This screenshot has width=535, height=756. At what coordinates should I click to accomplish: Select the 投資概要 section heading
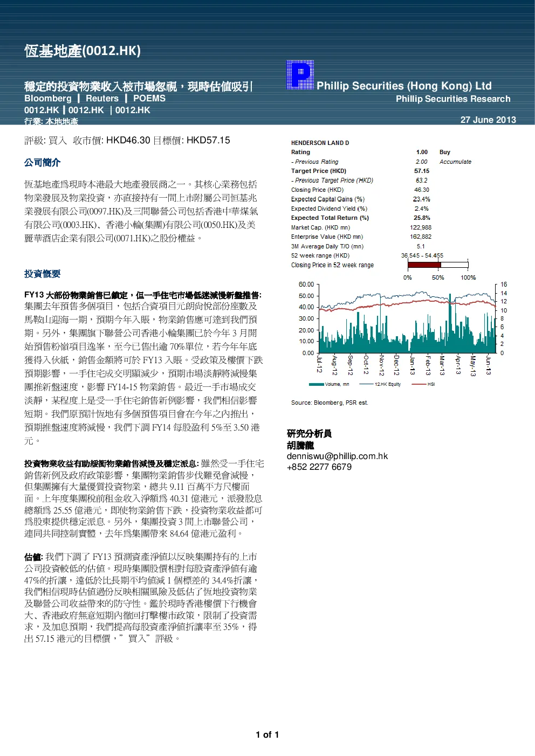pos(42,274)
